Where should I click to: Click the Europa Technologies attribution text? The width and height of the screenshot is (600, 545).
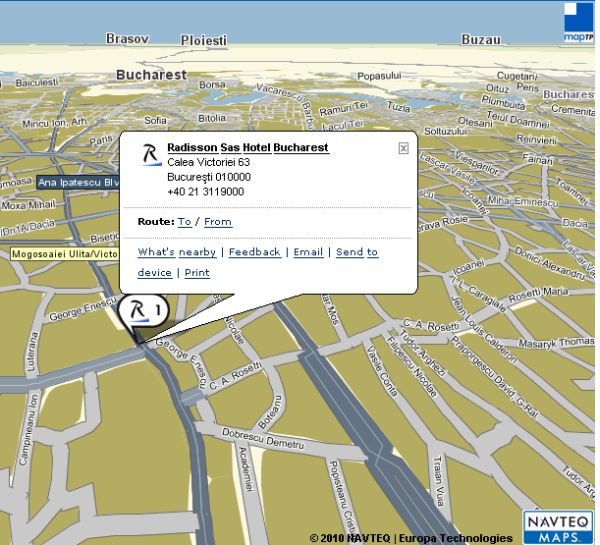[456, 538]
